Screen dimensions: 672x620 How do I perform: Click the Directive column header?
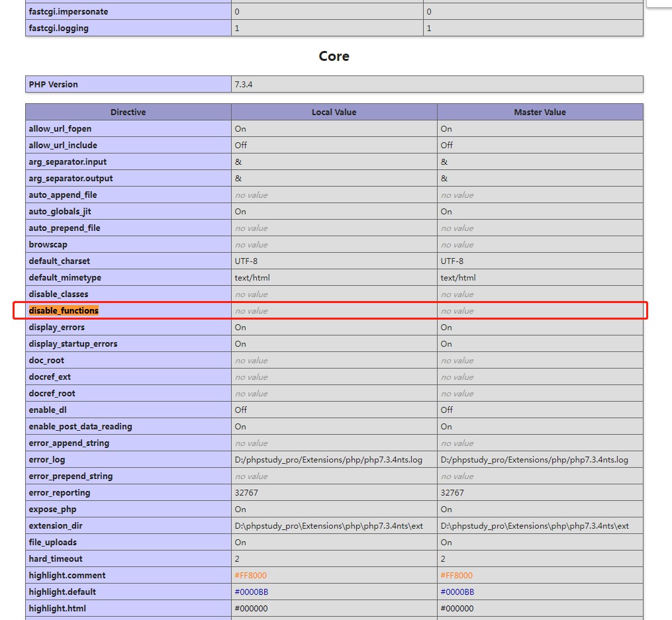[128, 112]
